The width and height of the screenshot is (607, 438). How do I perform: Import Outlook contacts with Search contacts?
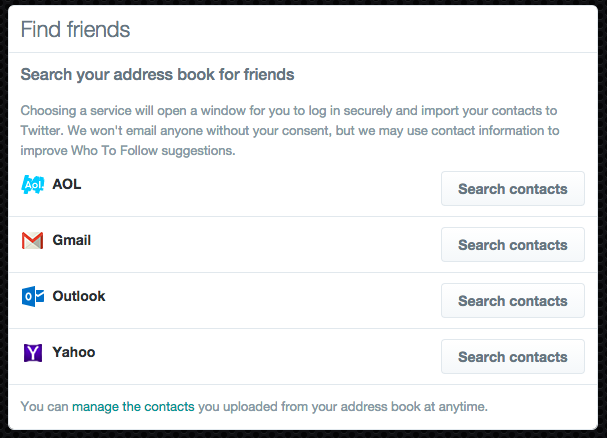[x=512, y=300]
